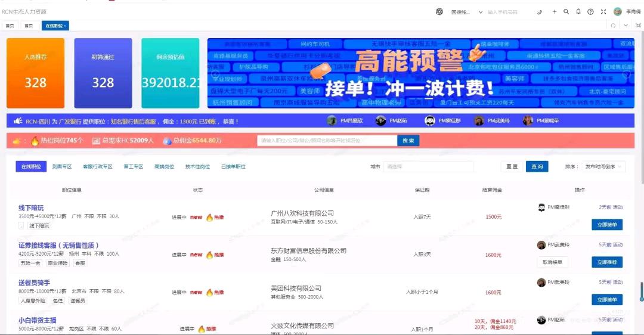
Task: Click 东方财富信息股份有限公司 company name
Action: click(308, 250)
